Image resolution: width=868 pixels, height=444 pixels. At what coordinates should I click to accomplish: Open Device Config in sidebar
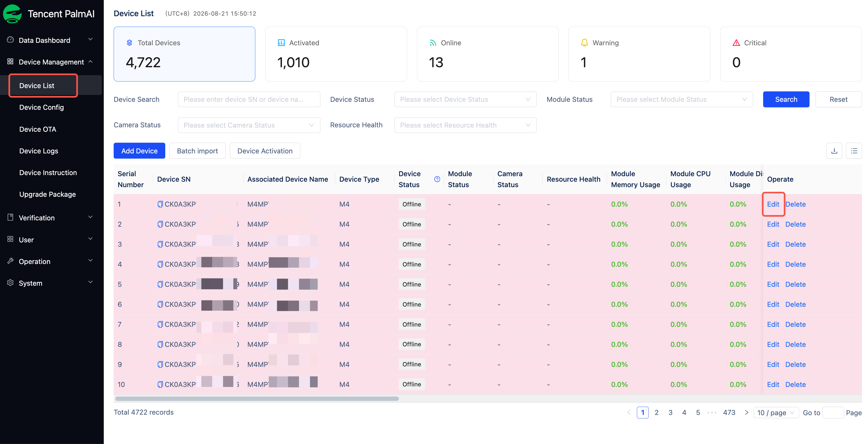(41, 107)
